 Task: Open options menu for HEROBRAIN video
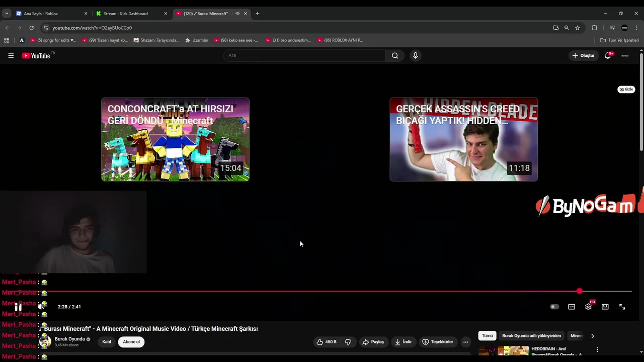[597, 349]
